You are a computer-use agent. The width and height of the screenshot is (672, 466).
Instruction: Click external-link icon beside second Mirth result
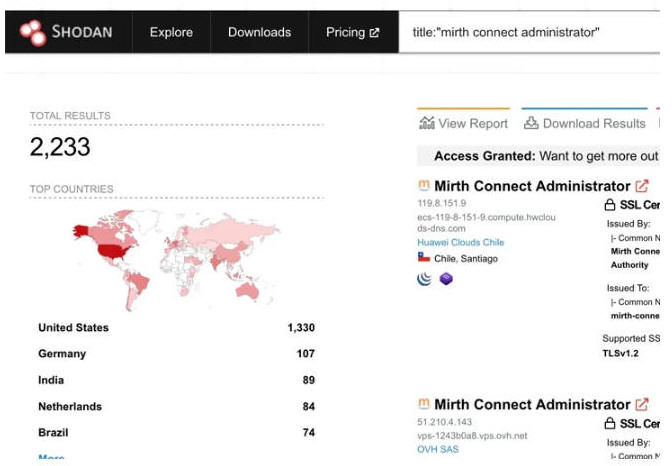[642, 404]
